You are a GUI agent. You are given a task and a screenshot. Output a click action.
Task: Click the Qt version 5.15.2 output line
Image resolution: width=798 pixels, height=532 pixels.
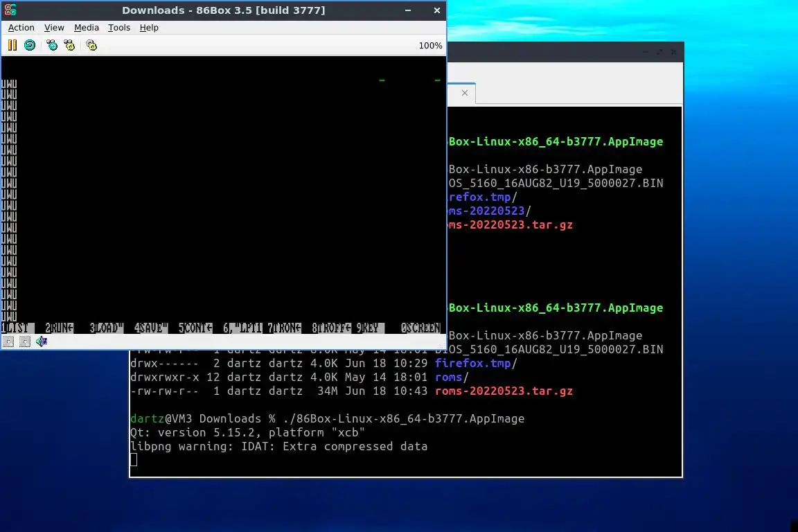(x=247, y=432)
